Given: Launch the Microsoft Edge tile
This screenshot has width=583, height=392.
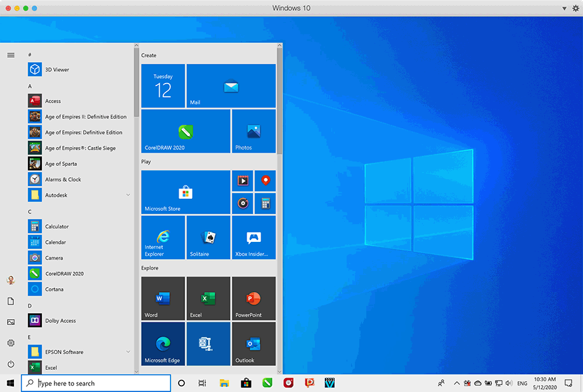Looking at the screenshot, I should pyautogui.click(x=163, y=344).
